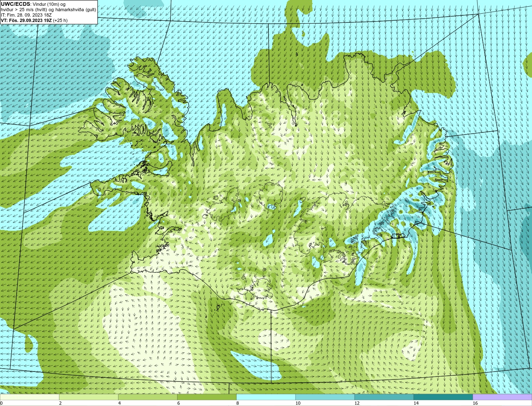This screenshot has height=406, width=532.
Task: Click the 'UWC/ECDS: Vindur (10m) og' title line
Action: (33, 4)
